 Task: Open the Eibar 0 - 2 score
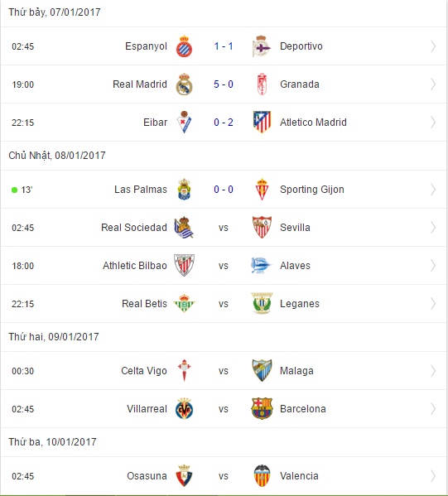(224, 122)
